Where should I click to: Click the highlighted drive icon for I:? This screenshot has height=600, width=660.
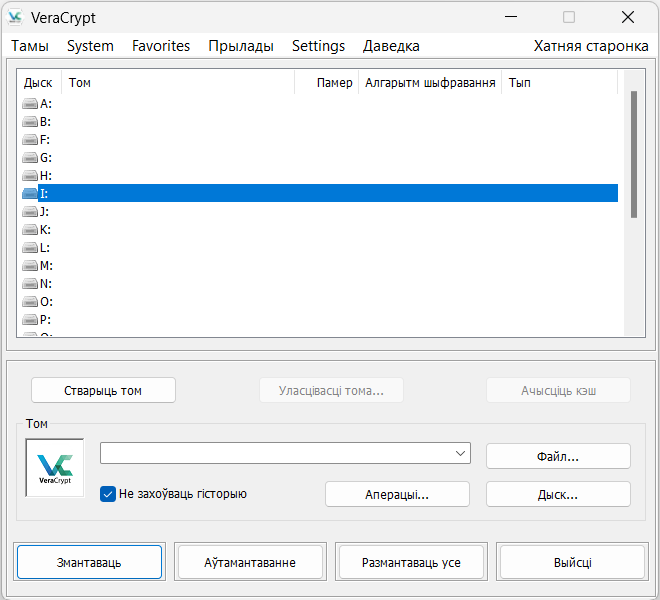[x=30, y=194]
